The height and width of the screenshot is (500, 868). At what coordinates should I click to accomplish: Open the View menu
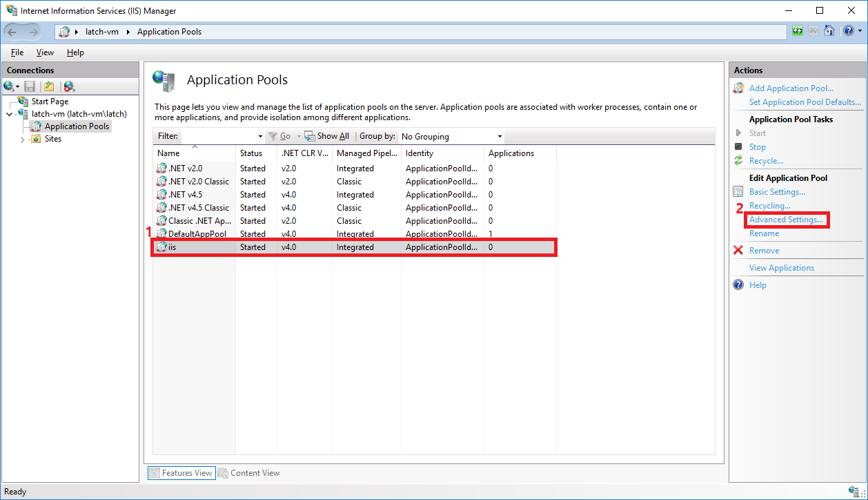pyautogui.click(x=45, y=52)
